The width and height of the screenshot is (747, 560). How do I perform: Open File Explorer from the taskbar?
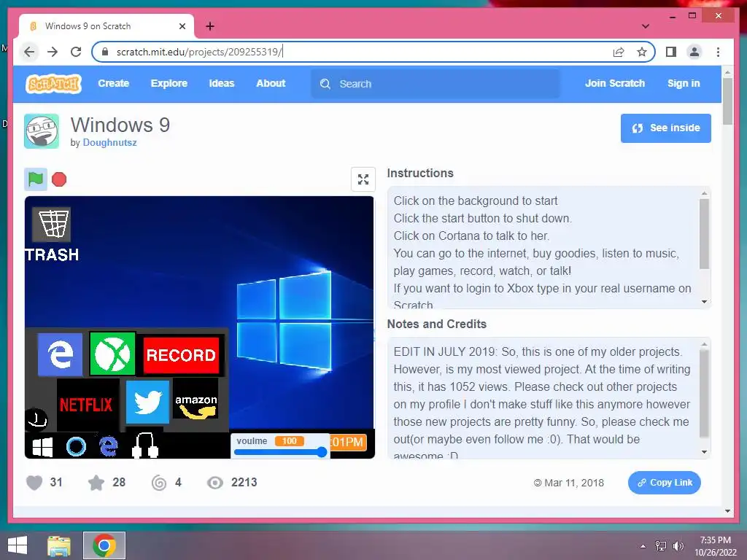[x=59, y=545]
